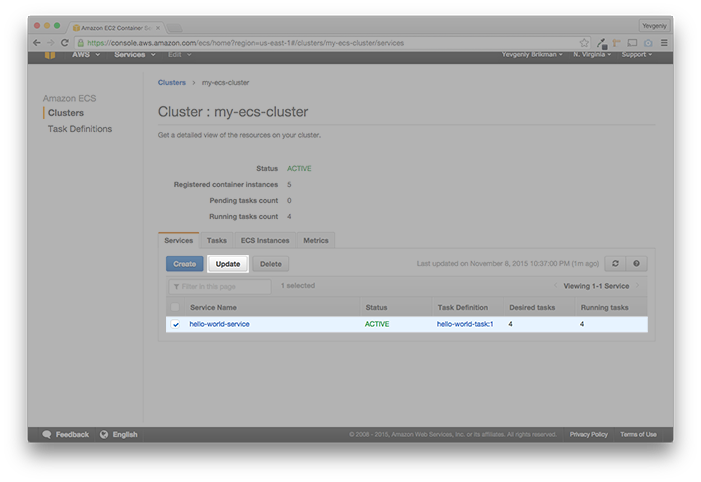Close the Amazon EC2 Container tab
This screenshot has height=482, width=701.
(158, 28)
